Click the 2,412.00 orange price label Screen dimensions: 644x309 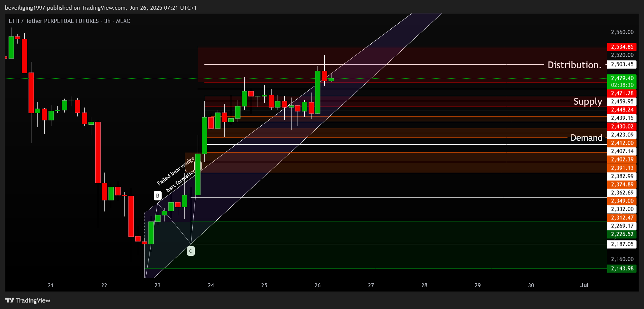tap(622, 143)
